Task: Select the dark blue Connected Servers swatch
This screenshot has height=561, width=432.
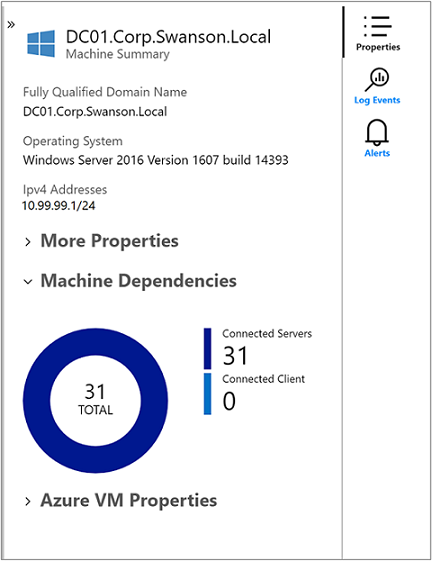Action: click(x=208, y=348)
